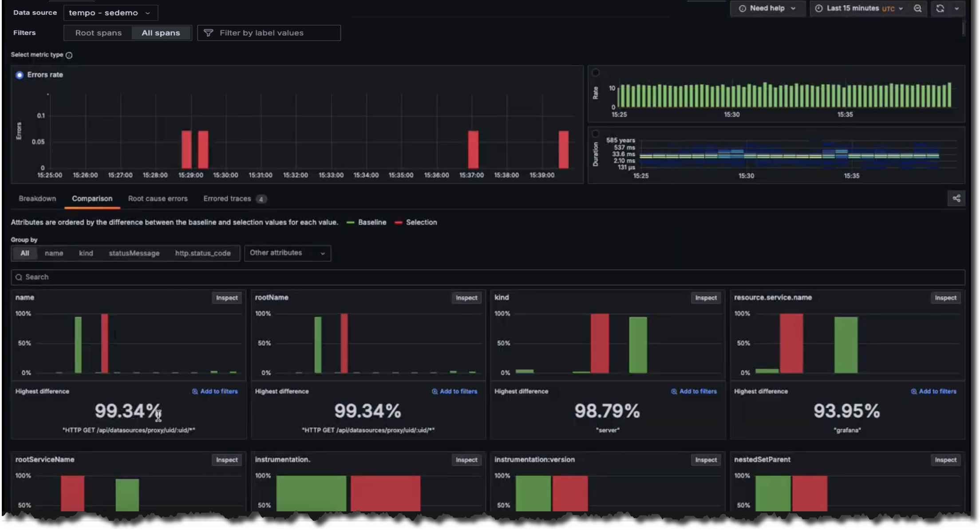Image resolution: width=980 pixels, height=530 pixels.
Task: Open the refresh interval dropdown arrow
Action: [x=956, y=8]
